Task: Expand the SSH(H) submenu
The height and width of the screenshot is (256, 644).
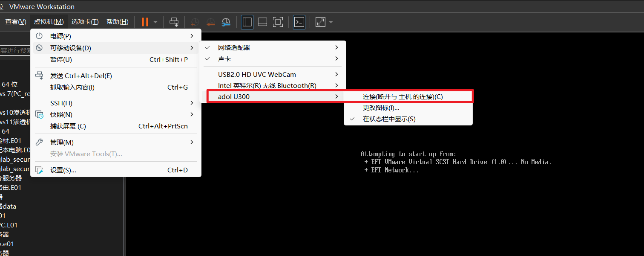Action: coord(116,103)
